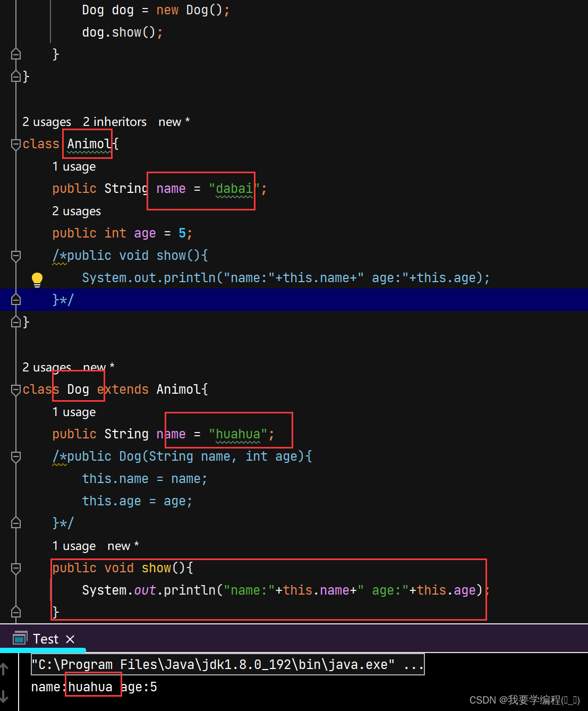Click 'println' in the Dog show method
Viewport: 588px width, 711px height.
[190, 590]
